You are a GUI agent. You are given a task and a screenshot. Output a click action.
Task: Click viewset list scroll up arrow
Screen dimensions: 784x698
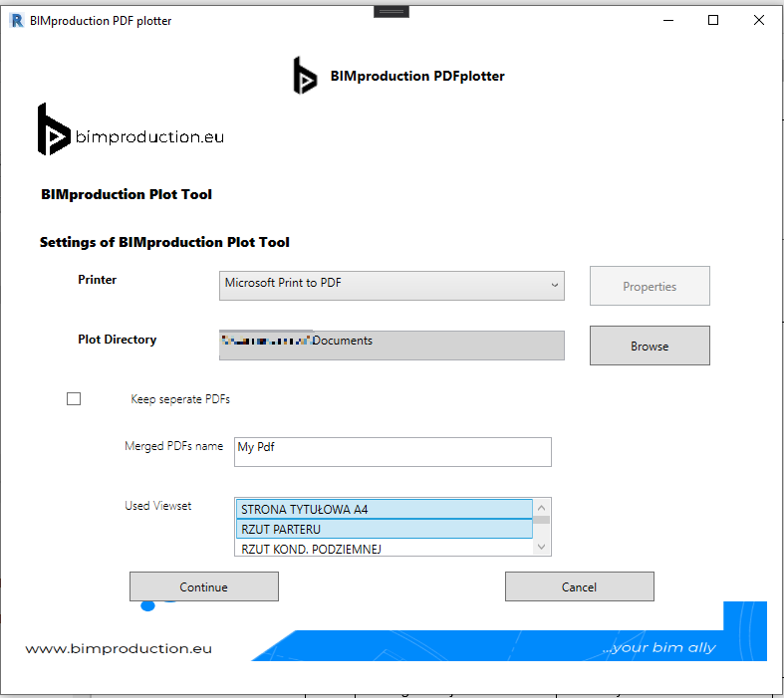pyautogui.click(x=542, y=508)
